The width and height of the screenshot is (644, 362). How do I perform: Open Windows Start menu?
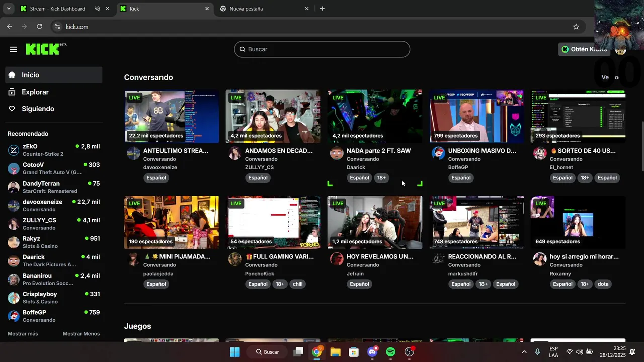(x=235, y=352)
